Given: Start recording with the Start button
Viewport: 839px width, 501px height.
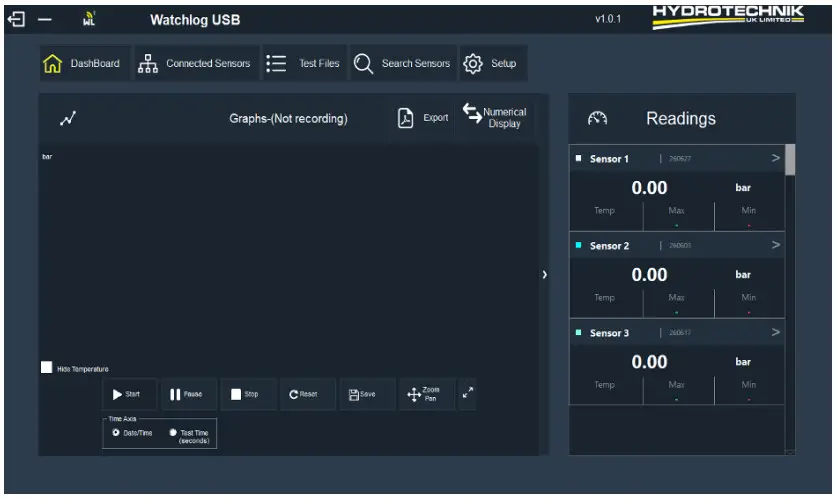Looking at the screenshot, I should 129,394.
